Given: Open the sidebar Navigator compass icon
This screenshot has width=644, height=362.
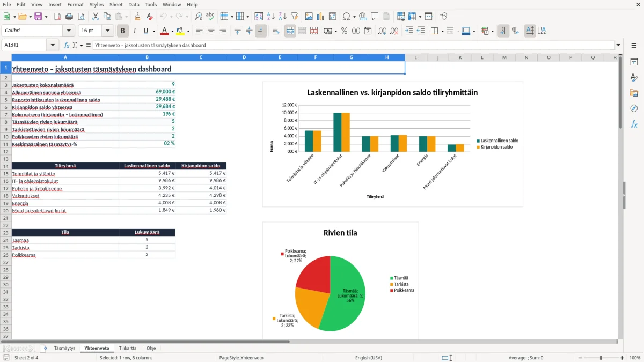Looking at the screenshot, I should click(634, 108).
